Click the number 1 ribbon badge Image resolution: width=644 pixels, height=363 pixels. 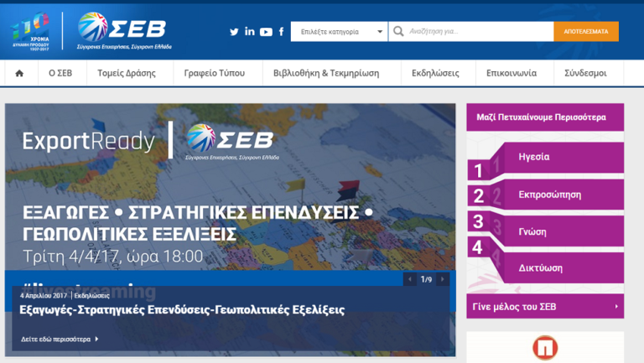click(x=478, y=170)
